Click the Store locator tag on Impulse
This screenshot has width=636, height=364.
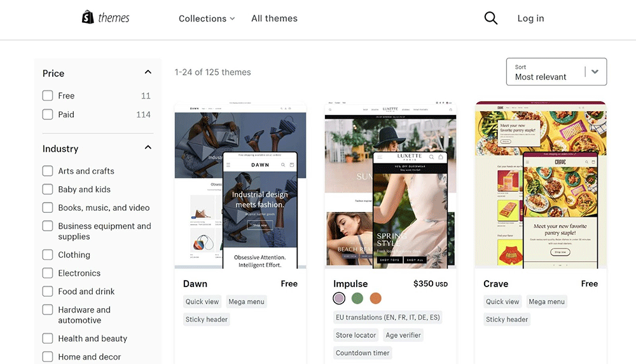point(356,335)
